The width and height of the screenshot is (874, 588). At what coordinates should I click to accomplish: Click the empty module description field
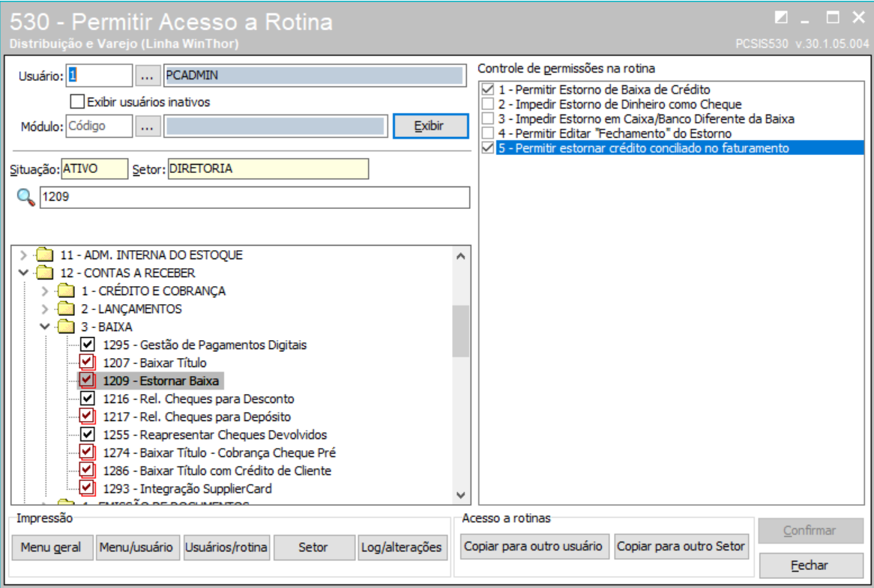[x=275, y=127]
